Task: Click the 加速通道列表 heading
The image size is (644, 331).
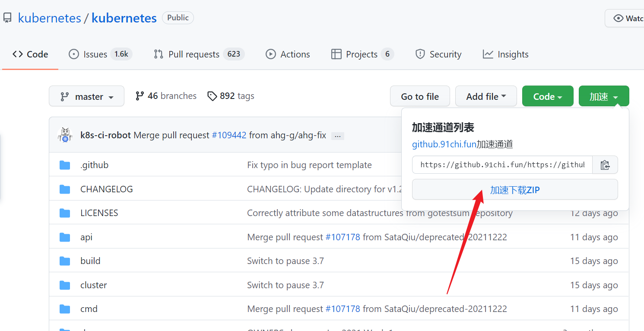Action: pos(443,127)
